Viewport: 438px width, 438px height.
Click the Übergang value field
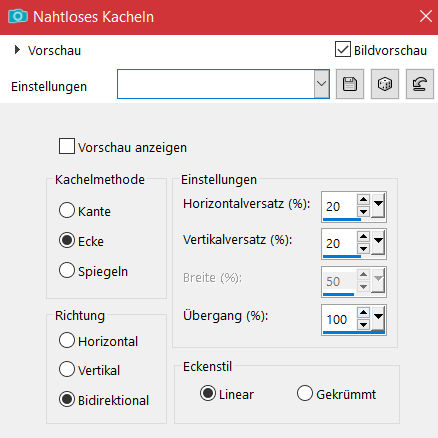coord(339,319)
